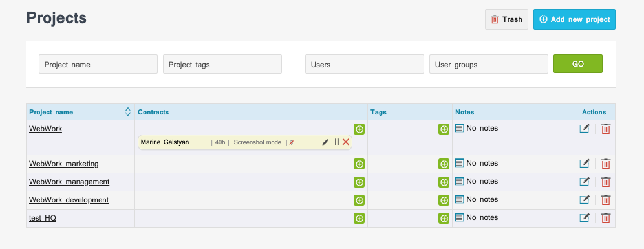Delete the WebWork project
Screen dimensions: 644x249
coord(606,129)
